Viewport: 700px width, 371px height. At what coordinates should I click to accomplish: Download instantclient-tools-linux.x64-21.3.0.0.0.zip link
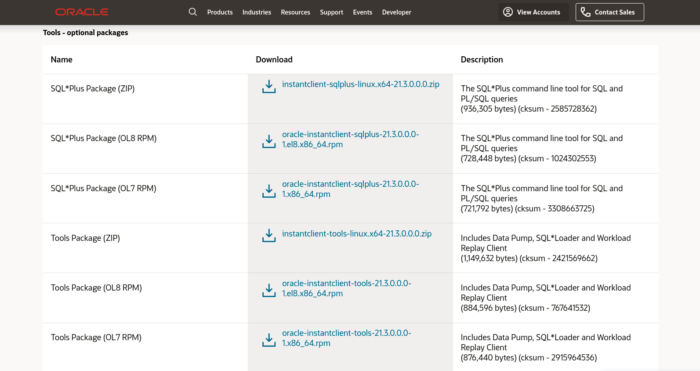(x=357, y=233)
